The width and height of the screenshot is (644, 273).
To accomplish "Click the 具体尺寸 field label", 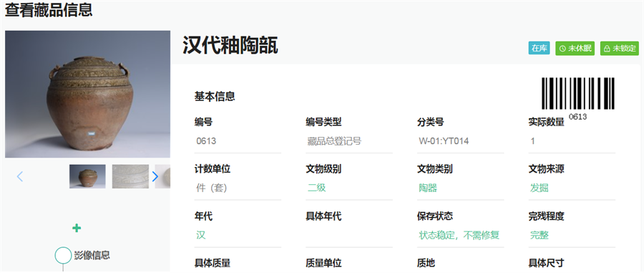I will 546,263.
